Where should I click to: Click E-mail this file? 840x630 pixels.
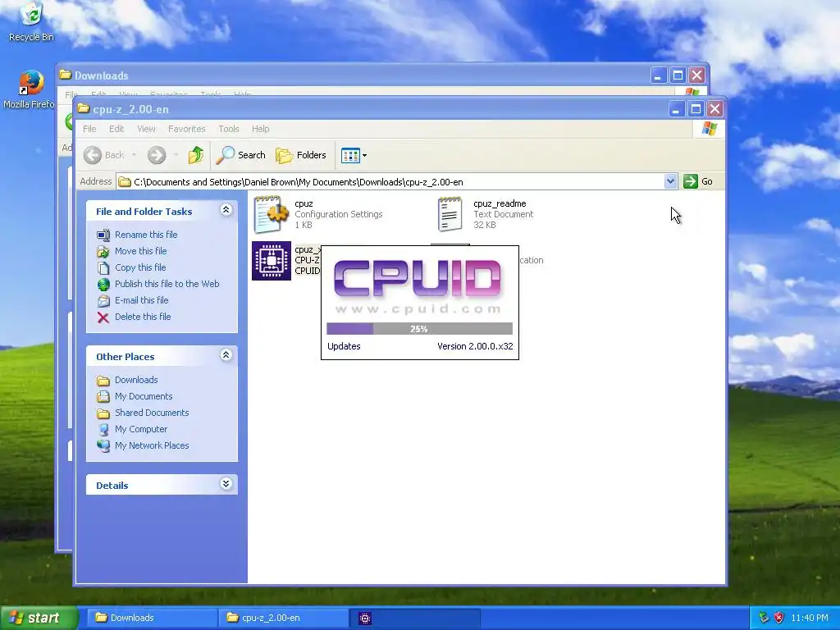point(141,300)
